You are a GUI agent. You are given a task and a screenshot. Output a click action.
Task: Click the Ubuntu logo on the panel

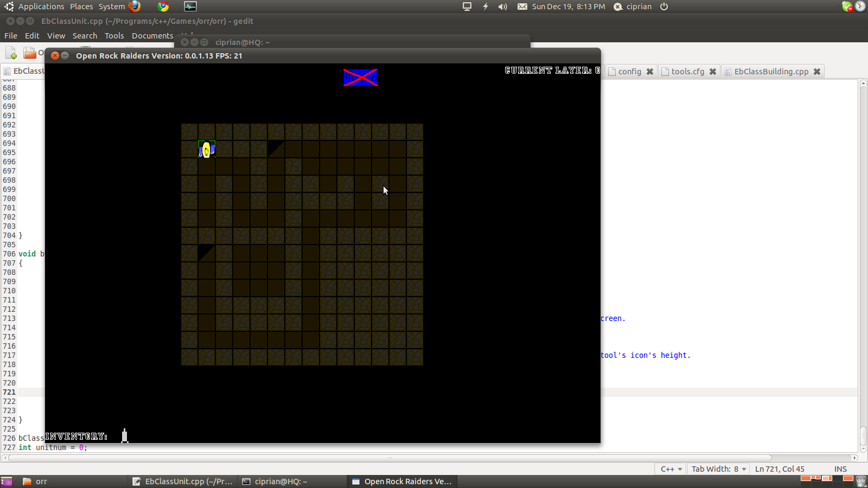pyautogui.click(x=9, y=7)
